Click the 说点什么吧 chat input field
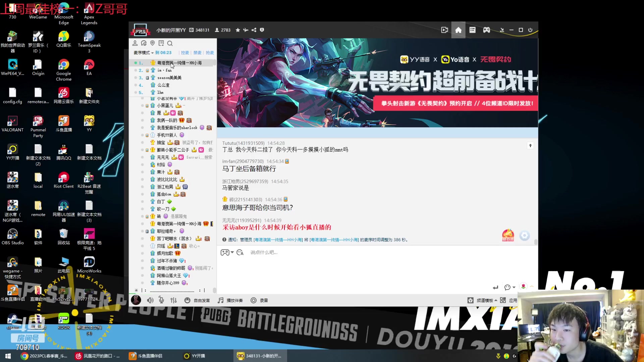Viewport: 644px width, 362px height. [x=285, y=252]
